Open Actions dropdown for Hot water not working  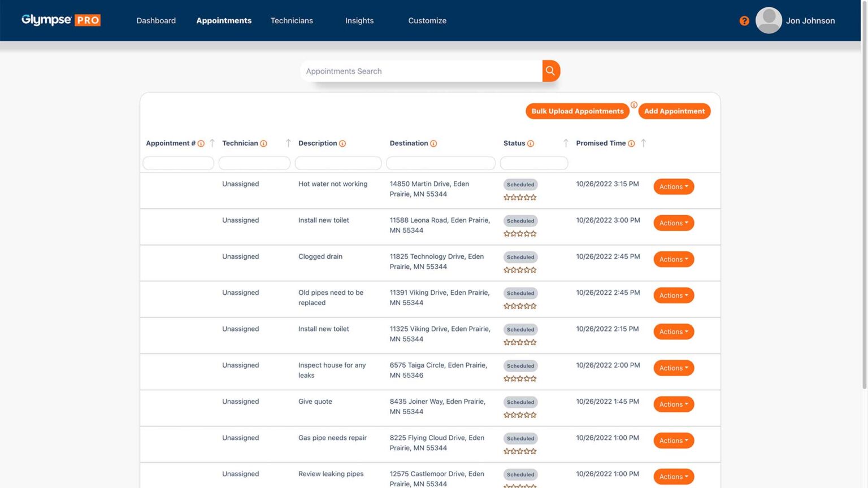click(674, 187)
